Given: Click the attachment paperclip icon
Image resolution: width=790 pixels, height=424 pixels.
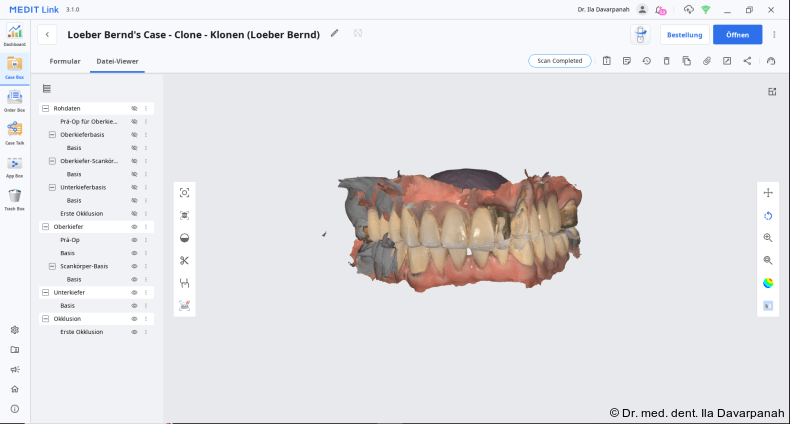Looking at the screenshot, I should click(x=707, y=61).
